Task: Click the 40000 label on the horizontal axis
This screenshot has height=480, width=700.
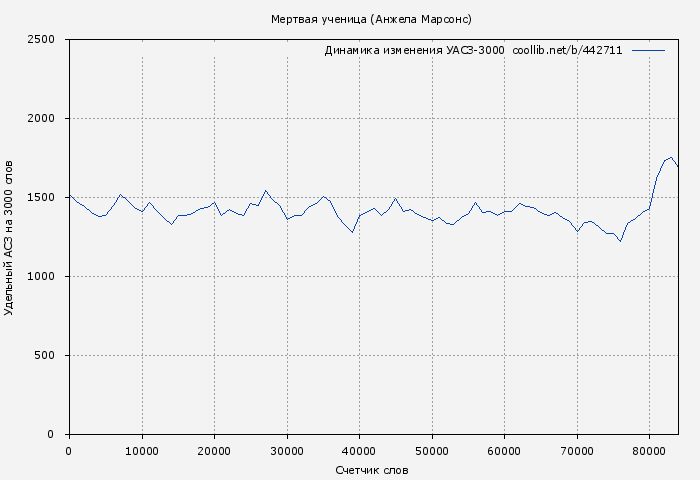Action: 359,451
